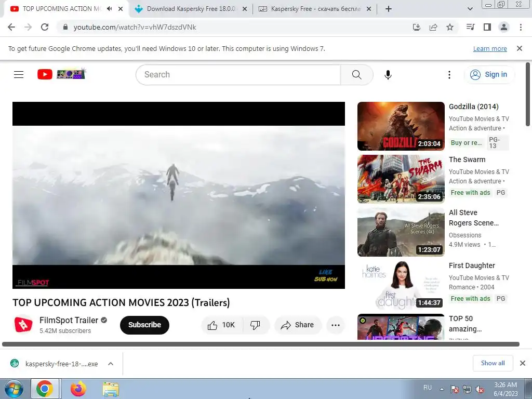
Task: Open YouTube settings three-dot menu
Action: point(449,75)
